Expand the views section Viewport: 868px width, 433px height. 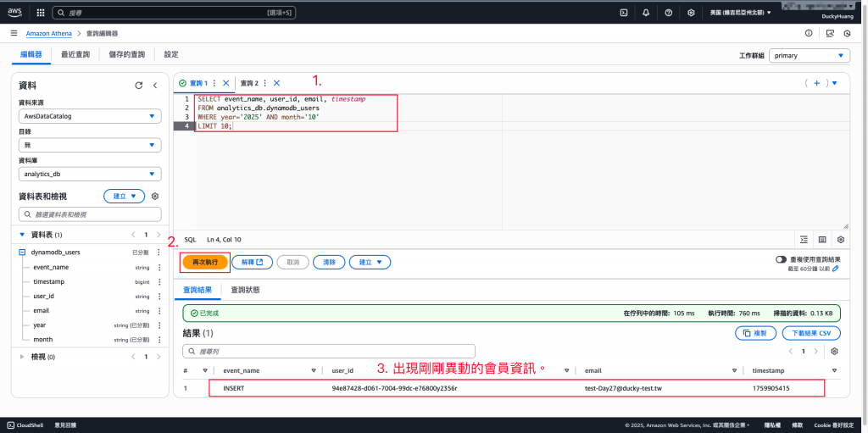[x=22, y=357]
